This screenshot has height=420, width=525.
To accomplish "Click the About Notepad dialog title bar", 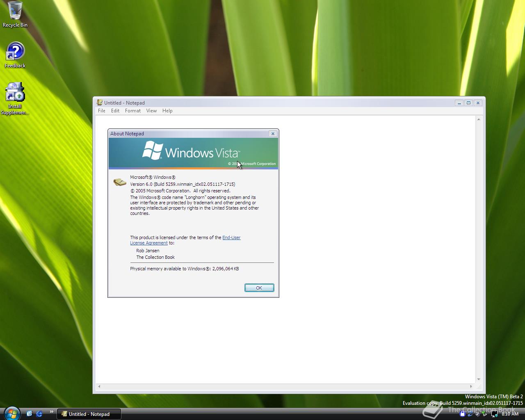I will point(189,134).
